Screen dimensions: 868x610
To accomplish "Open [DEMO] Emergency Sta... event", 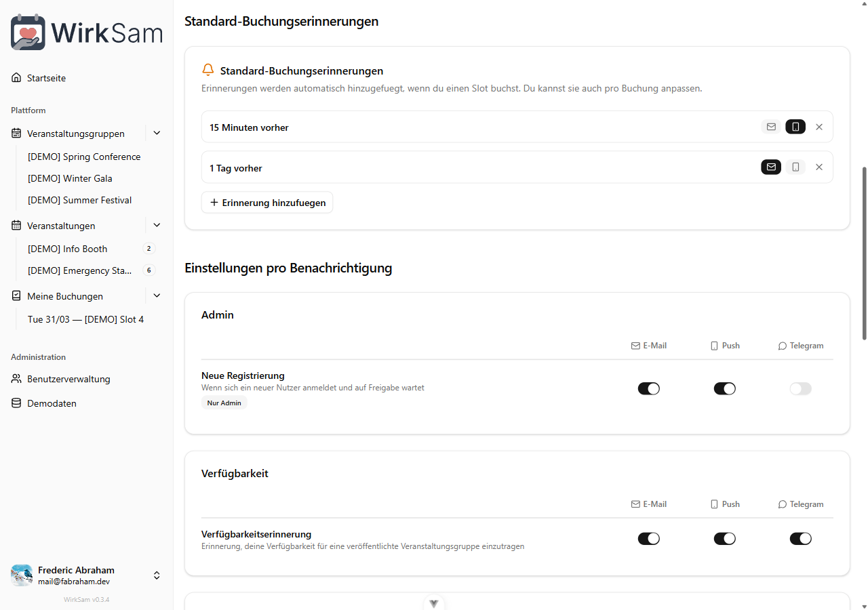I will click(x=79, y=270).
